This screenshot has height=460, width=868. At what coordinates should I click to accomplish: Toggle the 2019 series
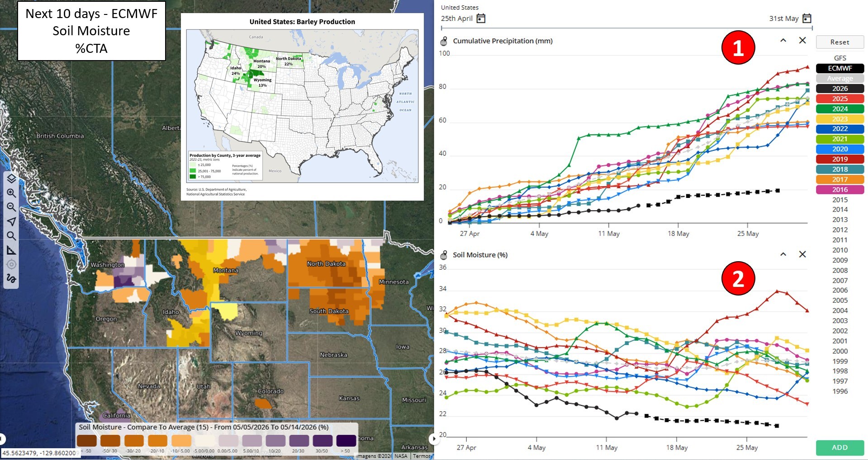click(x=840, y=159)
